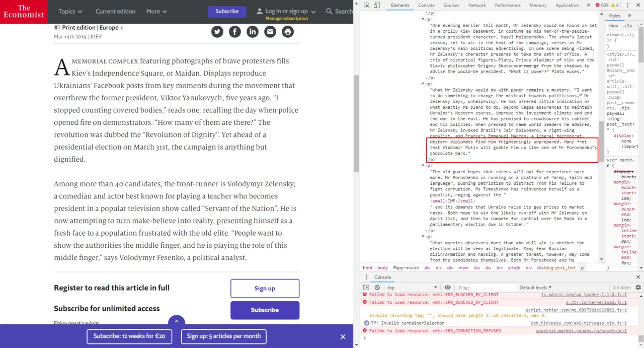Open the cdn.tinypass.com/api/tinypass.min.js:1 link
Image resolution: width=644 pixels, height=348 pixels.
point(579,323)
